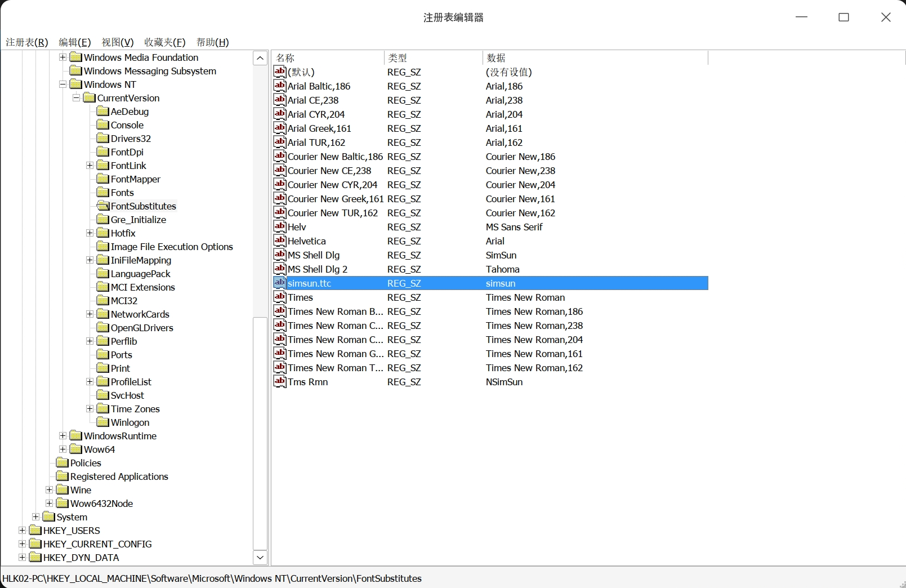Click the folder icon of FontMapper key
906x588 pixels.
pos(102,179)
